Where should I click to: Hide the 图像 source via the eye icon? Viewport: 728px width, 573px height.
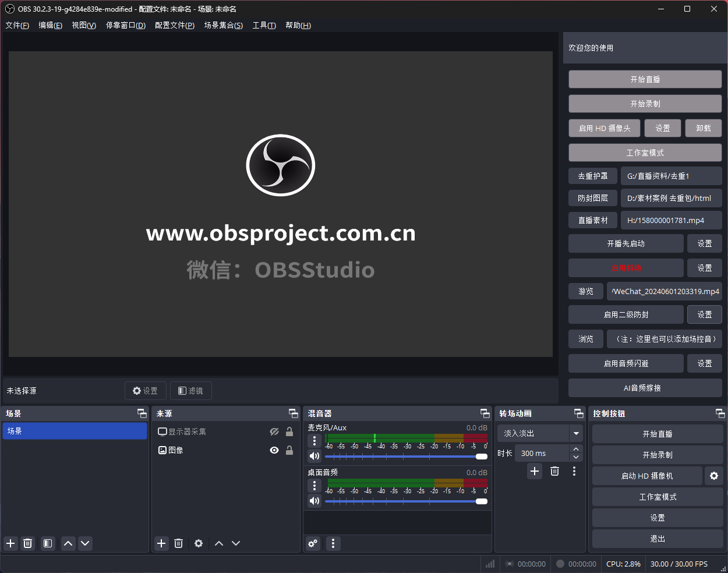[274, 450]
